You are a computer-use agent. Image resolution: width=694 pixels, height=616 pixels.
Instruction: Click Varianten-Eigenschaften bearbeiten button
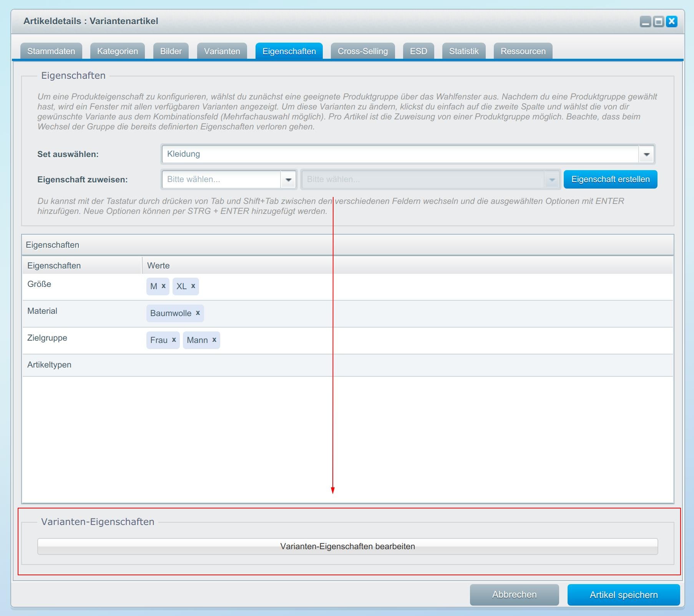point(348,546)
